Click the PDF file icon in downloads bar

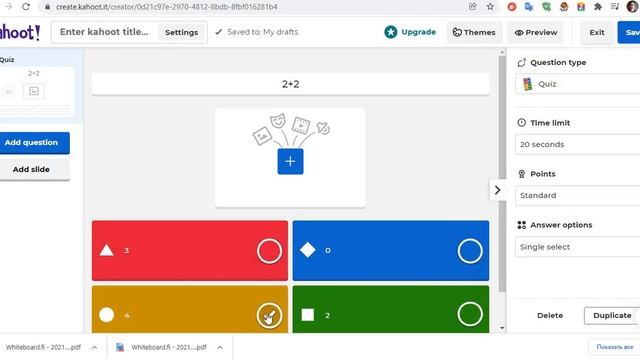[x=120, y=347]
